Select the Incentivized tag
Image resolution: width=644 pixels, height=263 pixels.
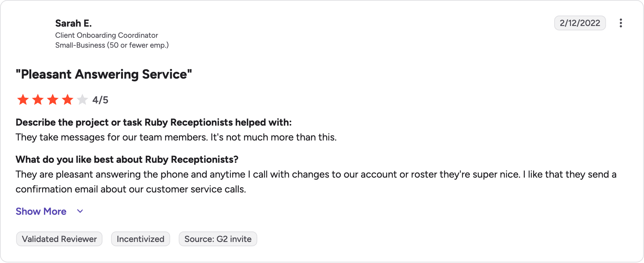pyautogui.click(x=141, y=239)
